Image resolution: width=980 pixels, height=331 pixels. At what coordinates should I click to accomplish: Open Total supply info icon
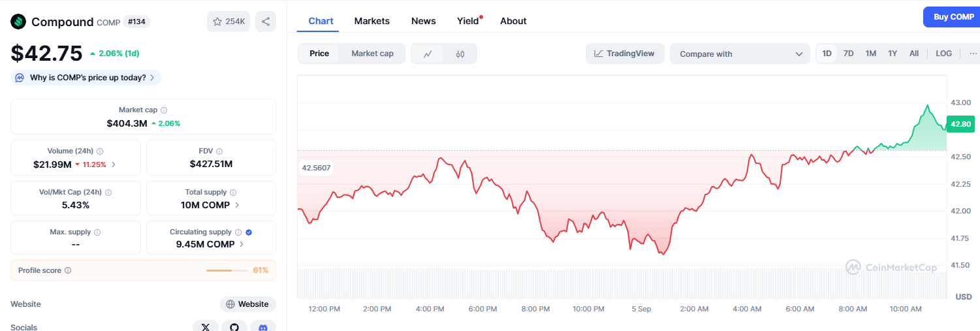click(233, 193)
